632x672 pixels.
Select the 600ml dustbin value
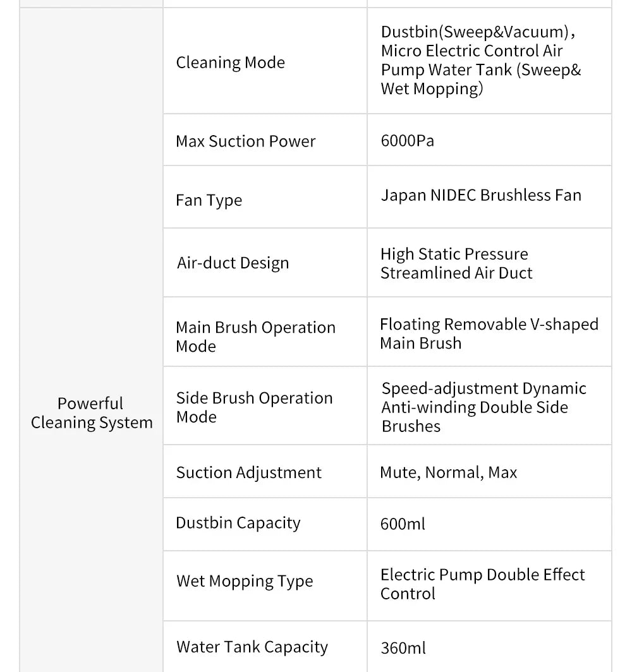click(403, 524)
